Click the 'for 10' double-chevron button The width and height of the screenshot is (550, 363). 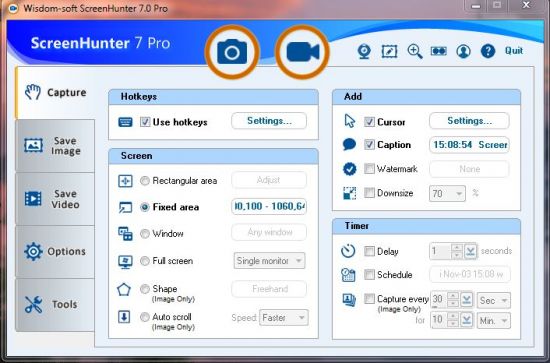point(467,320)
